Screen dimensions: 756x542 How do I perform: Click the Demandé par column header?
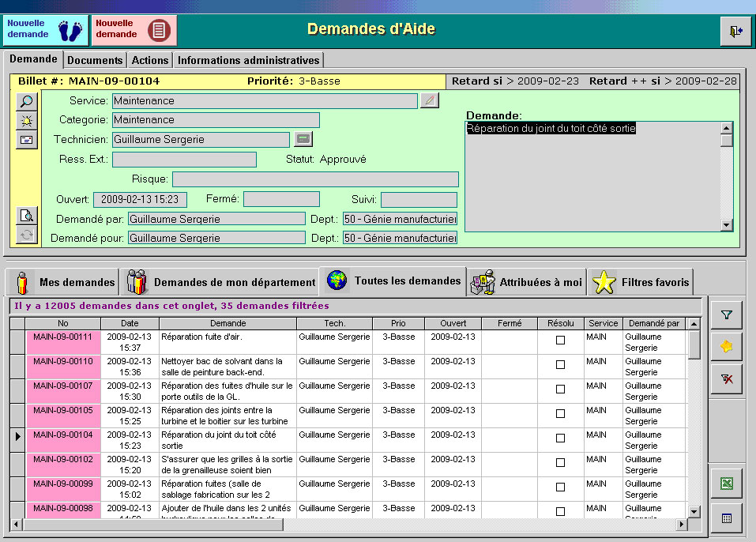(654, 323)
